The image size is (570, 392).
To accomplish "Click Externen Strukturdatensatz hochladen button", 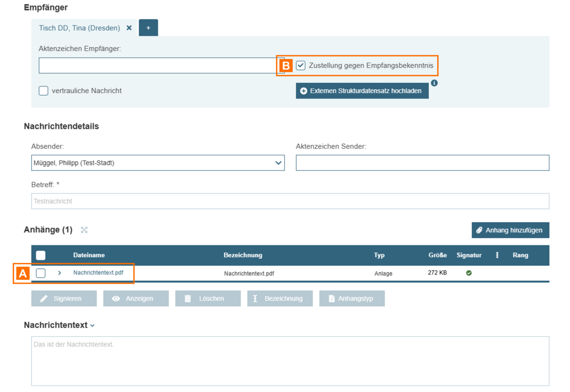I will [x=362, y=90].
